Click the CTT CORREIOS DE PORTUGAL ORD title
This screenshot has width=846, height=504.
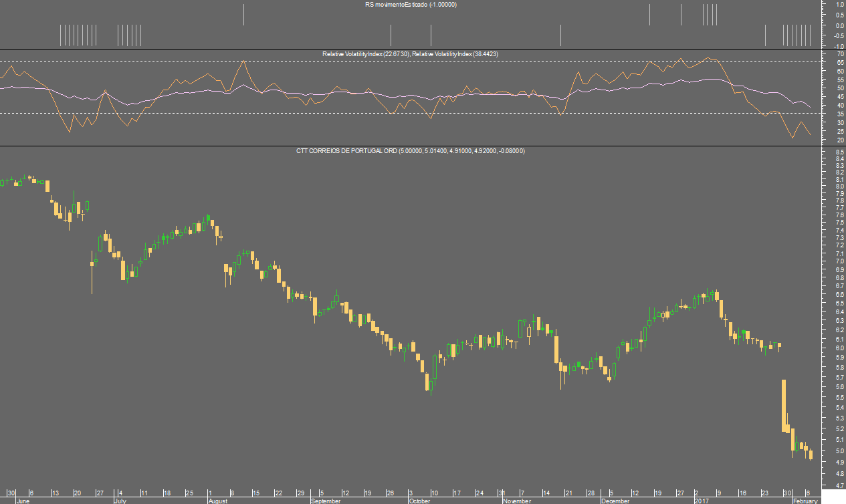pyautogui.click(x=410, y=151)
